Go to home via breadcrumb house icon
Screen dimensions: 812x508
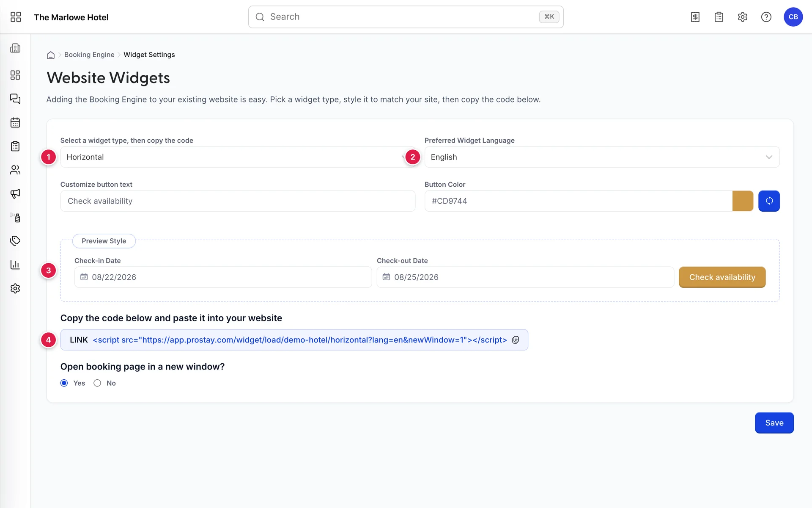[x=51, y=55]
